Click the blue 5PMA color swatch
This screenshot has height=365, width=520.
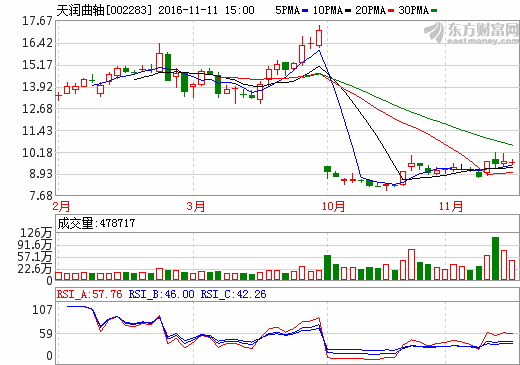click(305, 11)
